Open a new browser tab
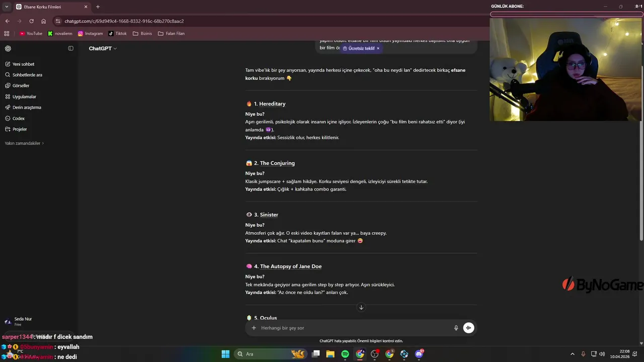This screenshot has width=644, height=362. tap(98, 7)
